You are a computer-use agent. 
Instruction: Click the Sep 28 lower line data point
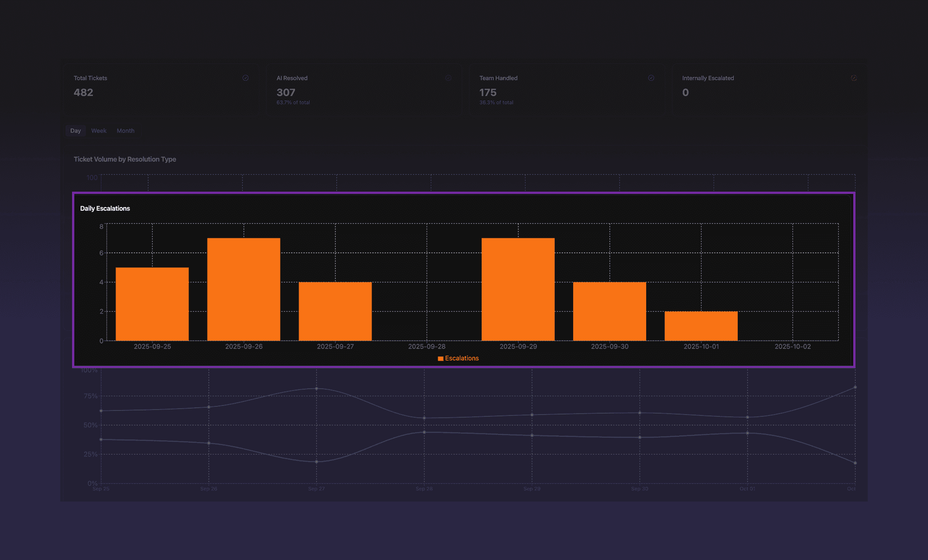pyautogui.click(x=424, y=432)
